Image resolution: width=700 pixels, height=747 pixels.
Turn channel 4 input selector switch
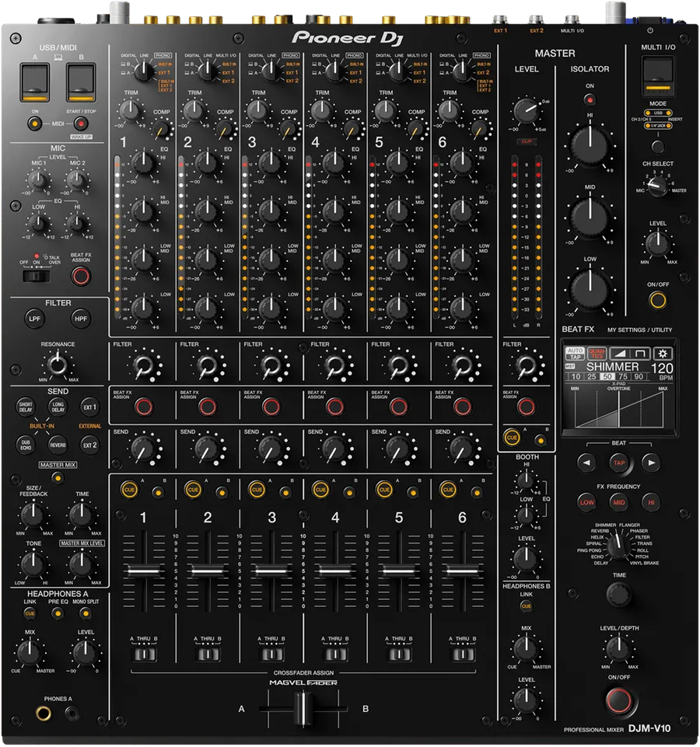pos(334,72)
